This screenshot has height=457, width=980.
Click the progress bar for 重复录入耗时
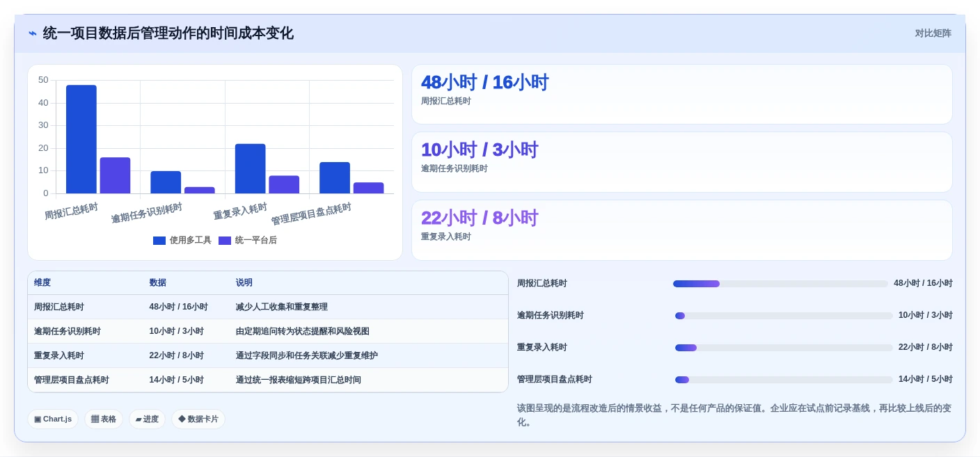pos(784,348)
